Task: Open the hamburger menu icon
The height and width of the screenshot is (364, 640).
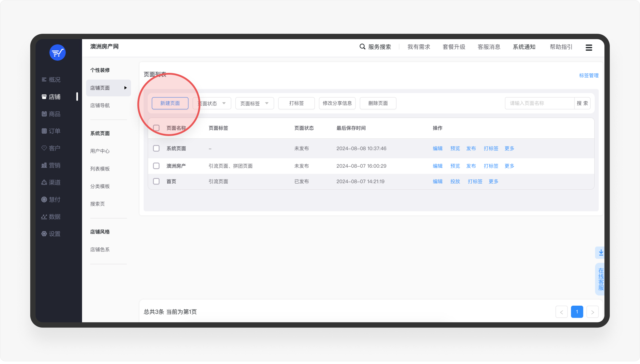Action: (589, 47)
